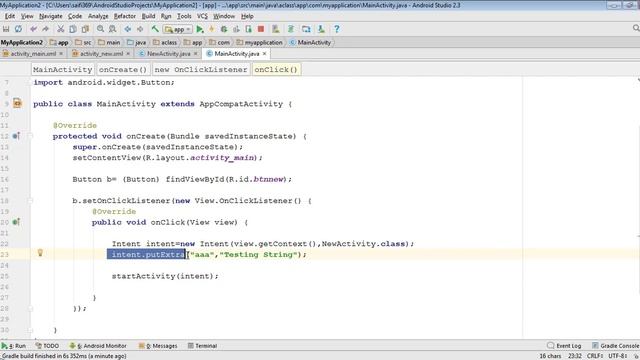Click the onCreate override gutter icon on line 12
640x360 pixels.
click(16, 136)
